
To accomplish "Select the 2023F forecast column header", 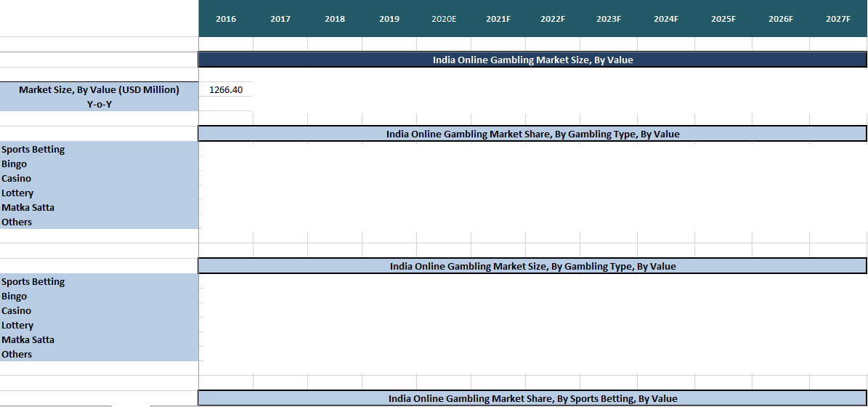I will pyautogui.click(x=608, y=19).
